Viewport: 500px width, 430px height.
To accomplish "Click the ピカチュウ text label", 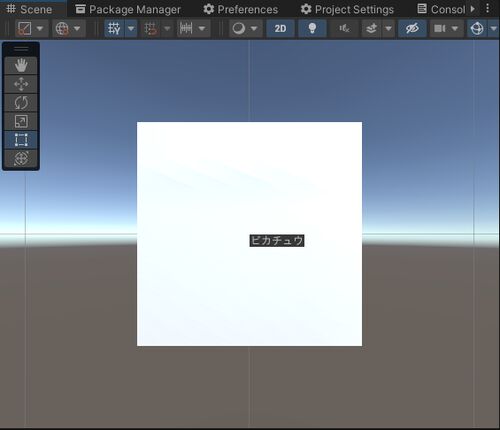I will (277, 241).
